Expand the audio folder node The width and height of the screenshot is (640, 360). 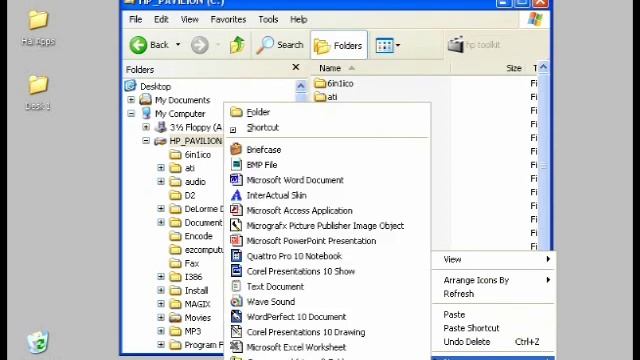click(161, 182)
